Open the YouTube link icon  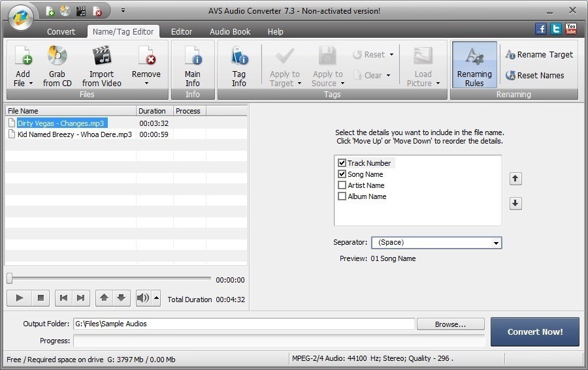(x=571, y=29)
